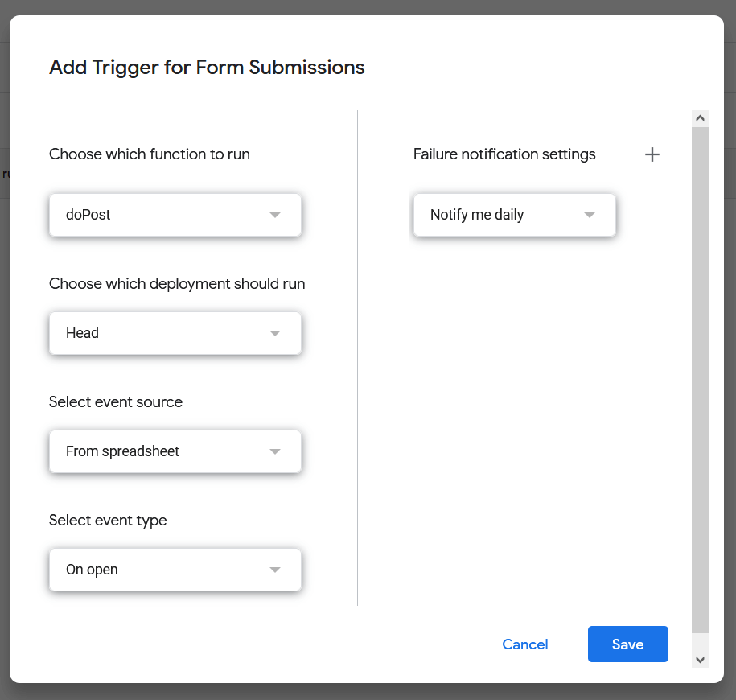Screen dimensions: 736x700
Task: Cancel adding the trigger
Action: 524,644
